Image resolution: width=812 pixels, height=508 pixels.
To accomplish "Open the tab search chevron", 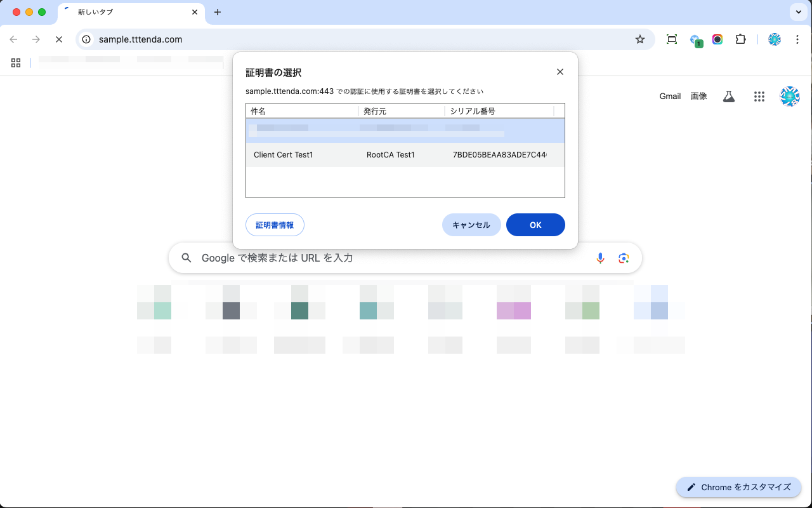I will point(798,11).
